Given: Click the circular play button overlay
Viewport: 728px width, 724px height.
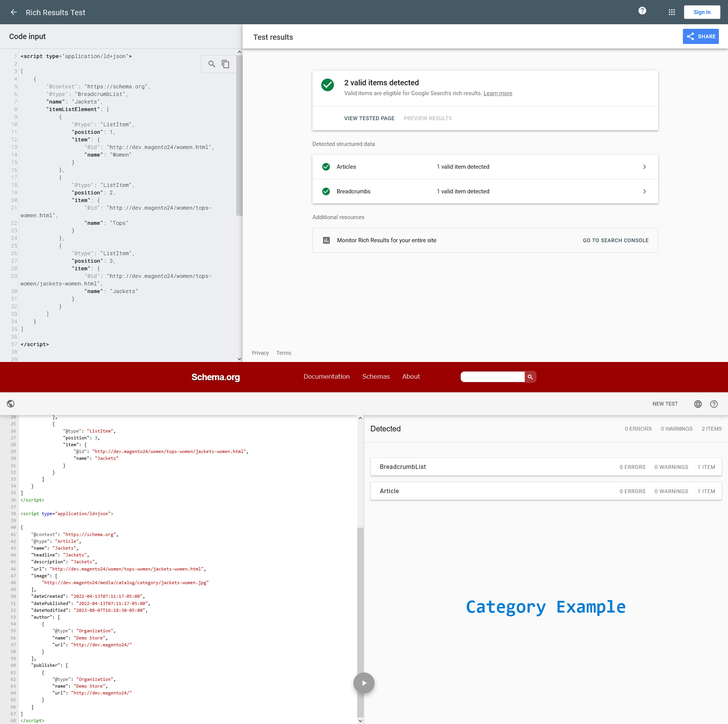Looking at the screenshot, I should (x=364, y=683).
